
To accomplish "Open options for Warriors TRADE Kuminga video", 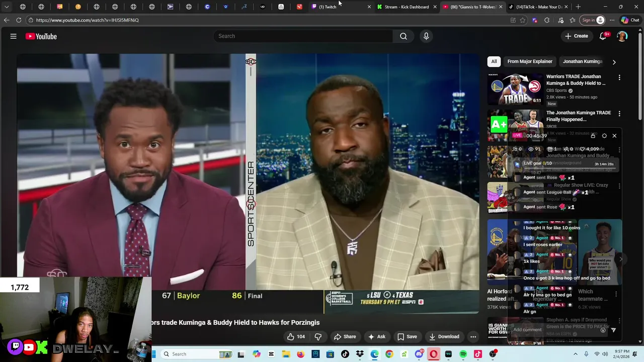I will (619, 78).
